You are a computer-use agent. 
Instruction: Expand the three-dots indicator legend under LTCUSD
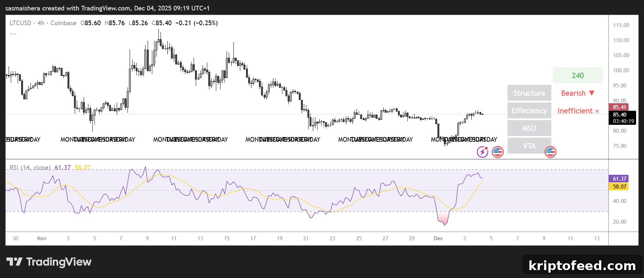click(x=13, y=34)
